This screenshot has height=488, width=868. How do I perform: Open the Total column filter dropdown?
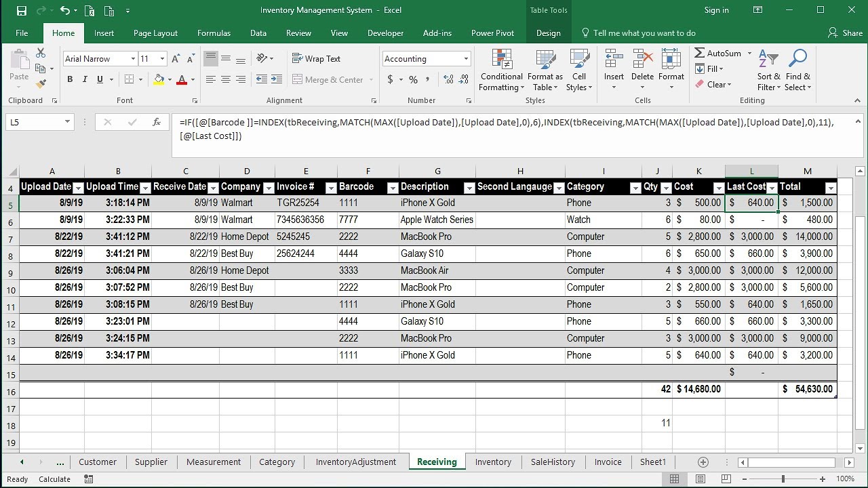831,188
